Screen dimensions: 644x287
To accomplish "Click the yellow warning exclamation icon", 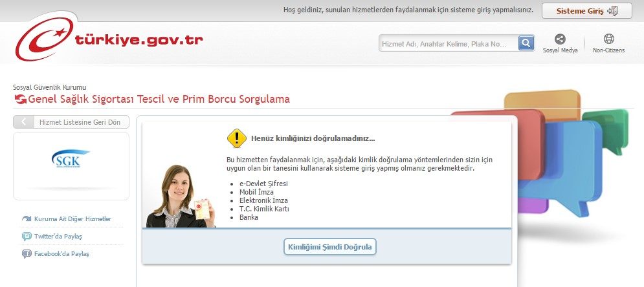I will tap(237, 138).
